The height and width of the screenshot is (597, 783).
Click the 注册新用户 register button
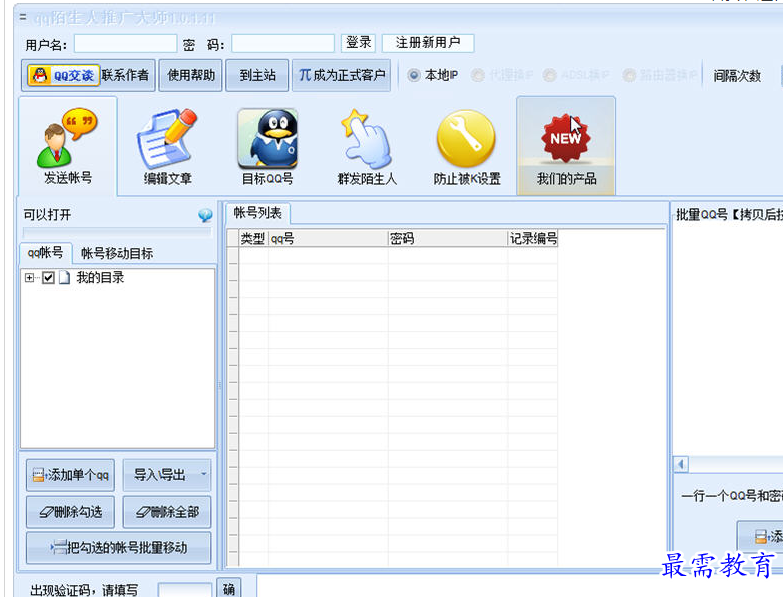428,43
